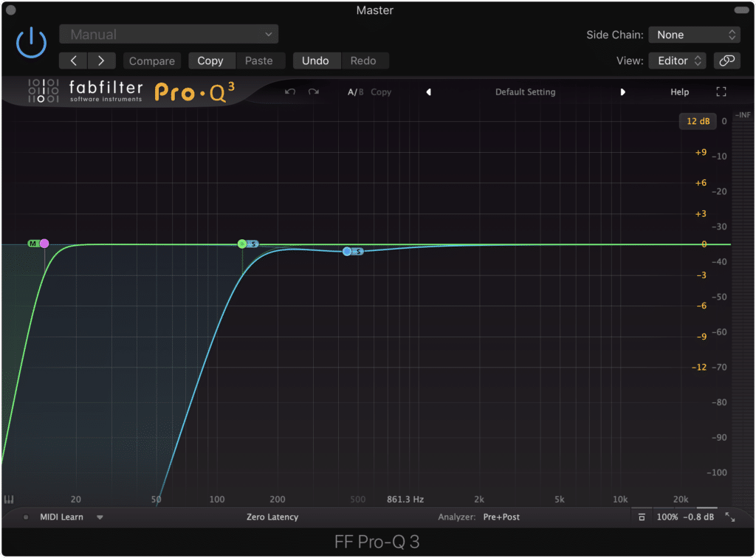Screen dimensions: 756x558
Task: Click the output options icon
Action: click(x=642, y=517)
